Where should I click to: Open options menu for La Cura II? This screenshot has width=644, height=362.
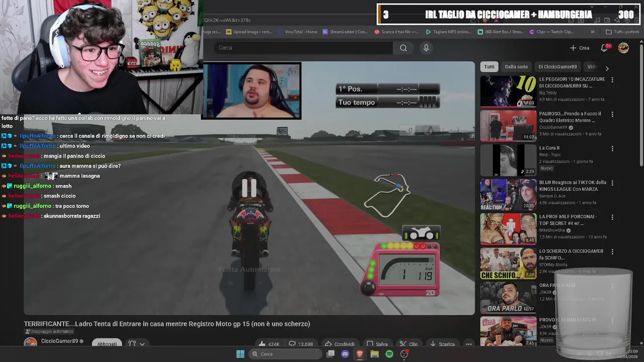point(612,149)
